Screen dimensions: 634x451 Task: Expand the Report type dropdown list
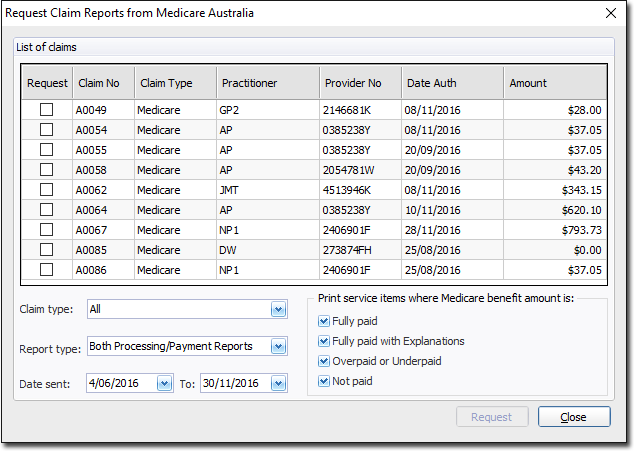278,347
